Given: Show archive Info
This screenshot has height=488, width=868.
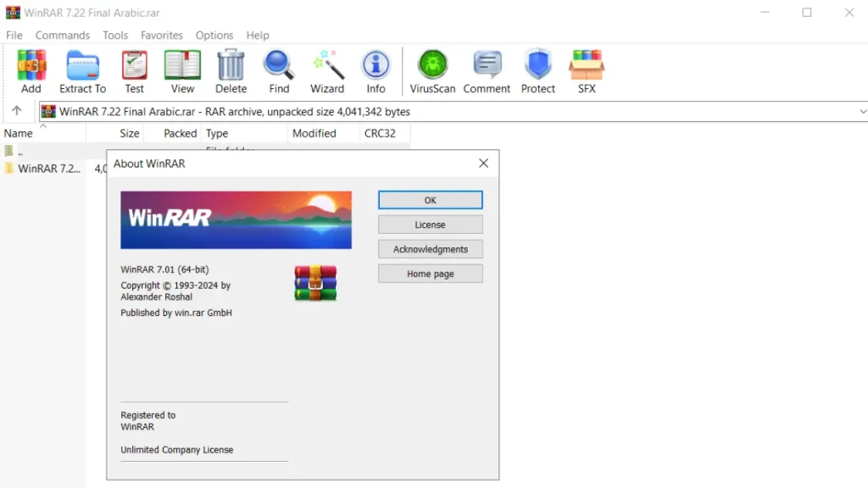Looking at the screenshot, I should [x=376, y=71].
